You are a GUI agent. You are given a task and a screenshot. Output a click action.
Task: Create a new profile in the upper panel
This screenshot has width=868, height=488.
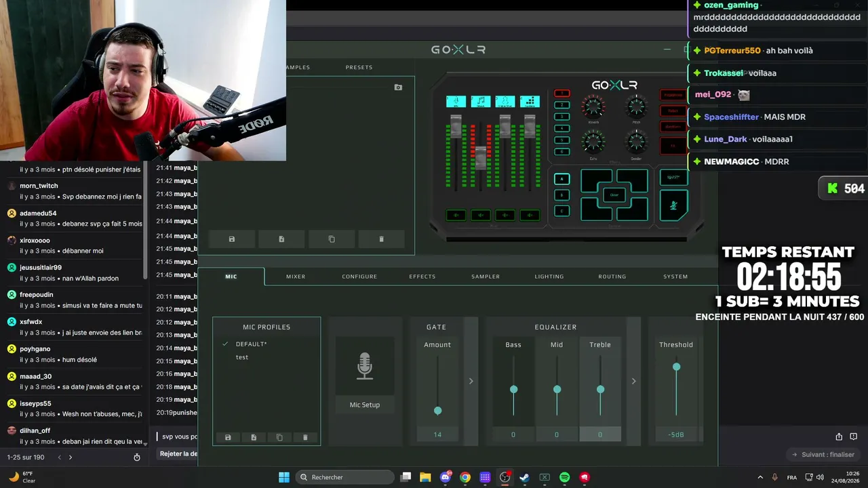pos(281,239)
